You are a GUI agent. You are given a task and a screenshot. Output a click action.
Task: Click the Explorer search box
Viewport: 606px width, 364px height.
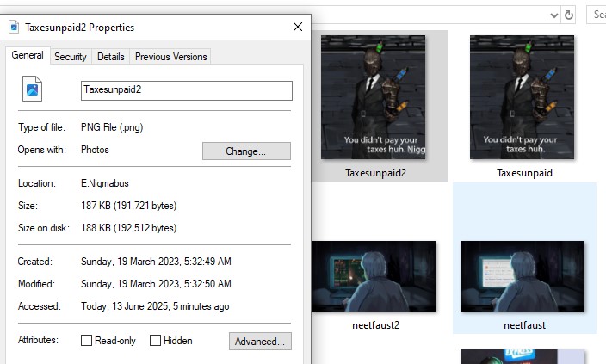pos(597,15)
